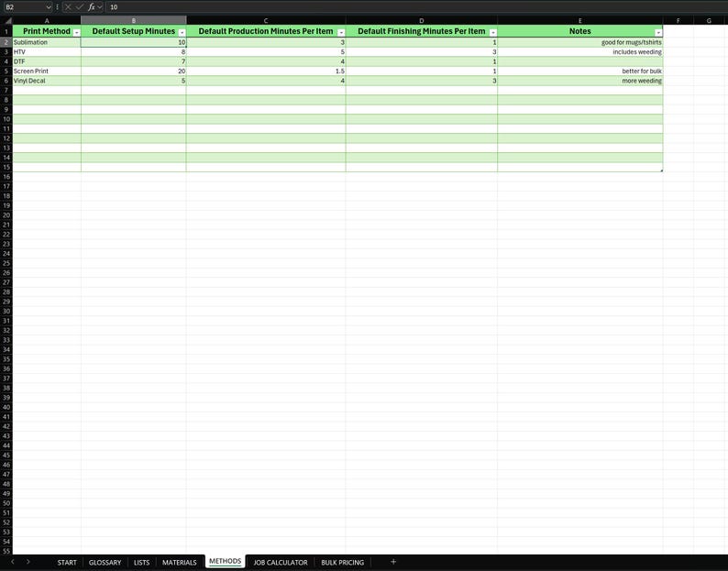Switch to the JOB CALCULATOR sheet tab

pyautogui.click(x=281, y=562)
